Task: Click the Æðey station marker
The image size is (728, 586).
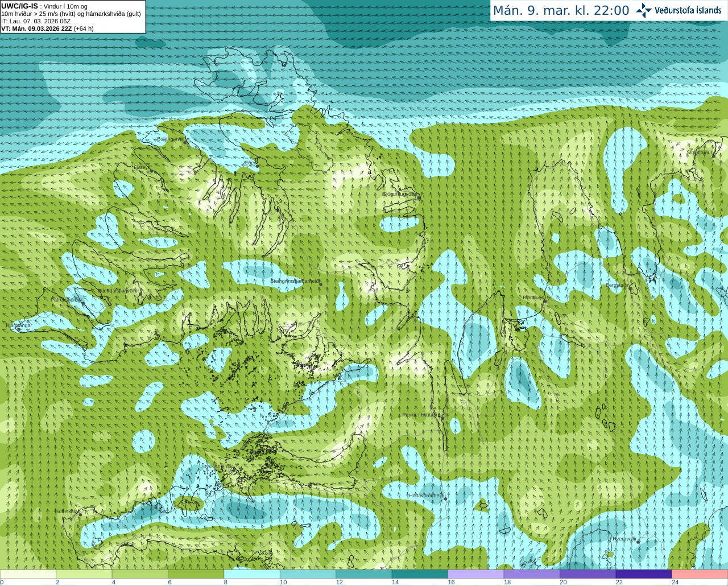Action: 256,165
